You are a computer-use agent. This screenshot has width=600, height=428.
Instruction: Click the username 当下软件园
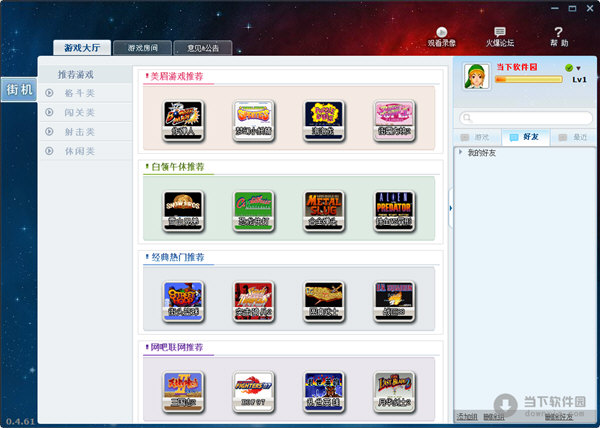click(x=517, y=67)
